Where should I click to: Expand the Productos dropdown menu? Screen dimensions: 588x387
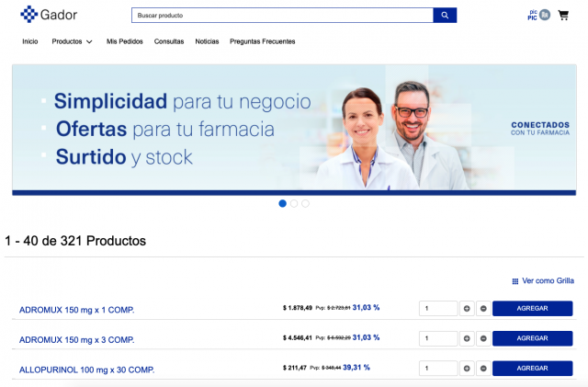point(73,41)
